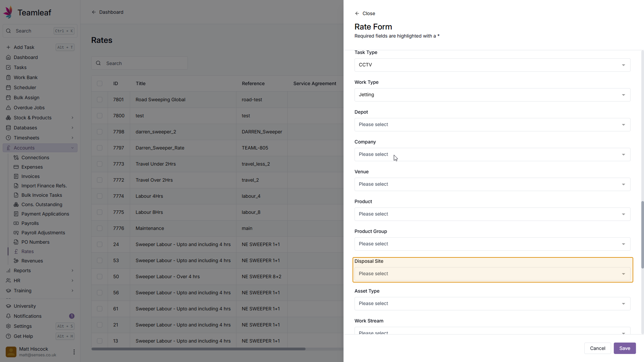Click the Work Bank clipboard icon
Image resolution: width=644 pixels, height=362 pixels.
point(8,77)
